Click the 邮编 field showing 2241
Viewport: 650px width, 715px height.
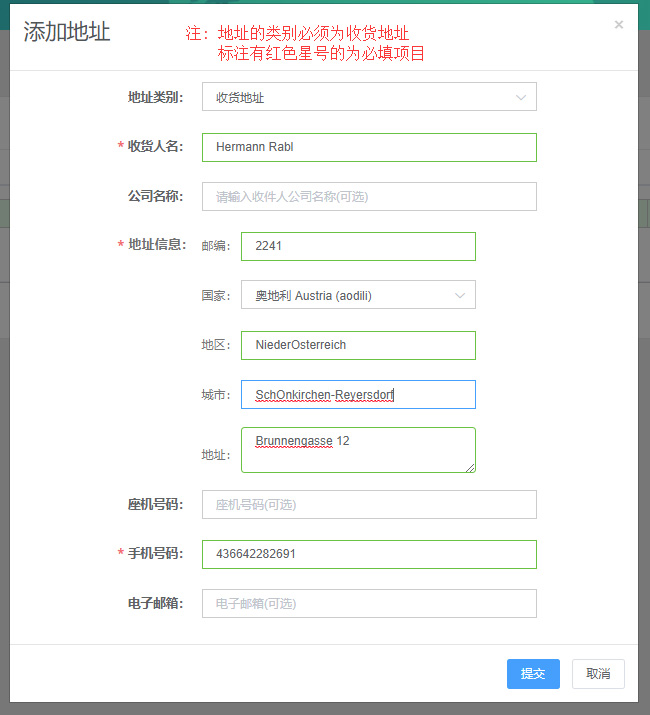click(x=358, y=246)
